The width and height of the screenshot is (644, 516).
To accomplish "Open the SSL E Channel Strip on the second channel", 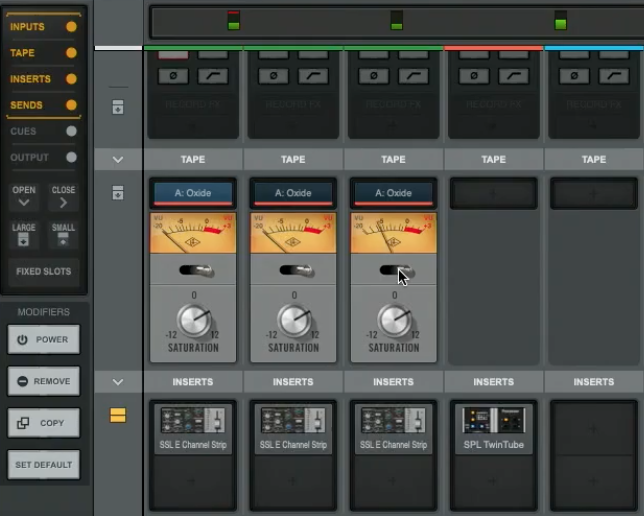I will coord(293,428).
